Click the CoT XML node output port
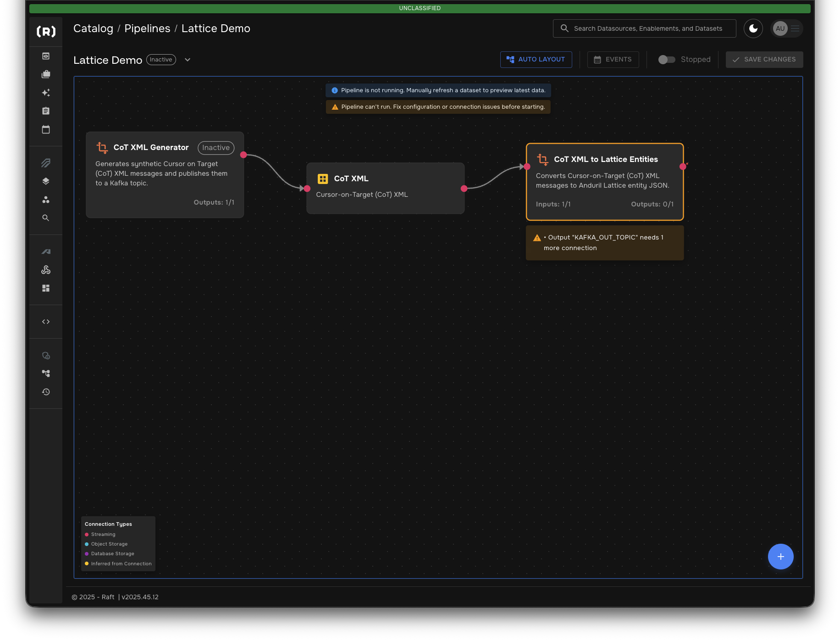Viewport: 840px width, 641px height. click(464, 189)
